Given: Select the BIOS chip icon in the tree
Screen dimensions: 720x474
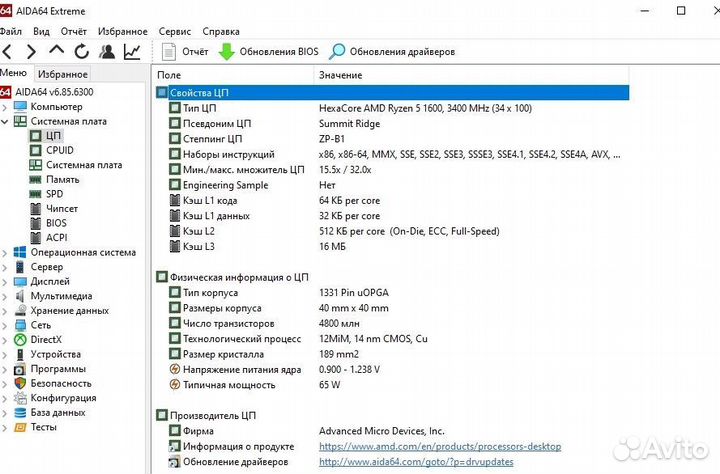Looking at the screenshot, I should (x=35, y=223).
